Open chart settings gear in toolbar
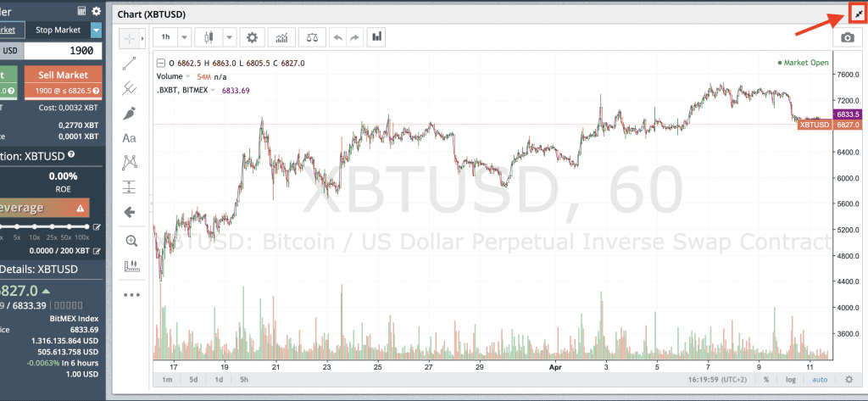868x401 pixels. click(x=252, y=37)
